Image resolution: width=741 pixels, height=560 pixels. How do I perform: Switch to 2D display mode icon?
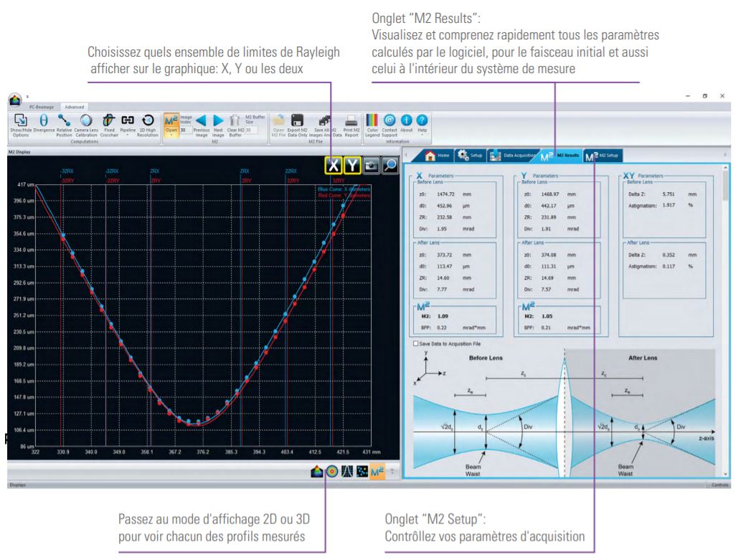point(331,471)
